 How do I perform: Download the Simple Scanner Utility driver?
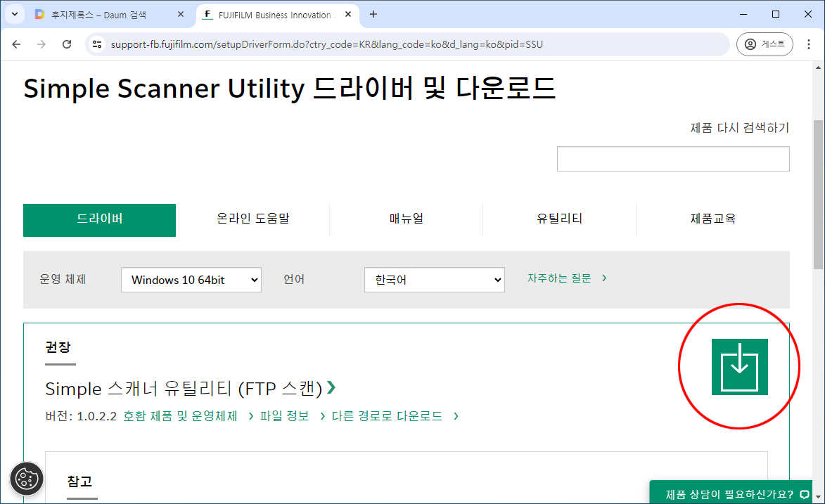(739, 367)
